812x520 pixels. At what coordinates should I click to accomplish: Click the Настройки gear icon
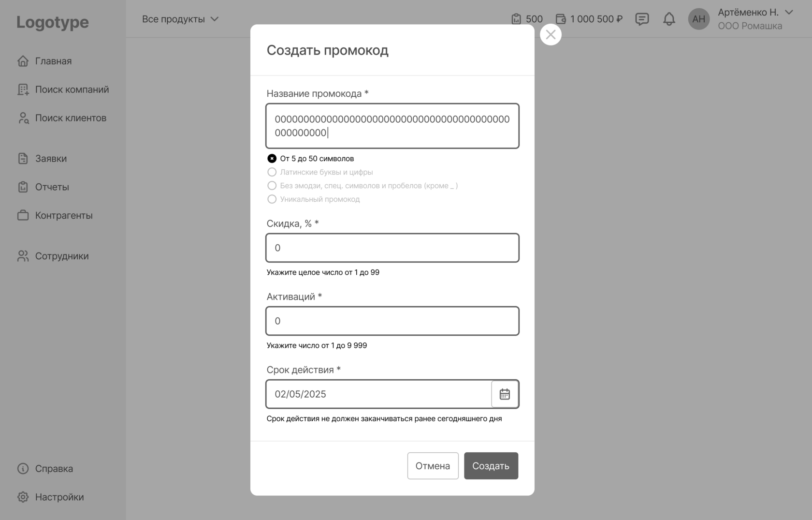point(23,497)
